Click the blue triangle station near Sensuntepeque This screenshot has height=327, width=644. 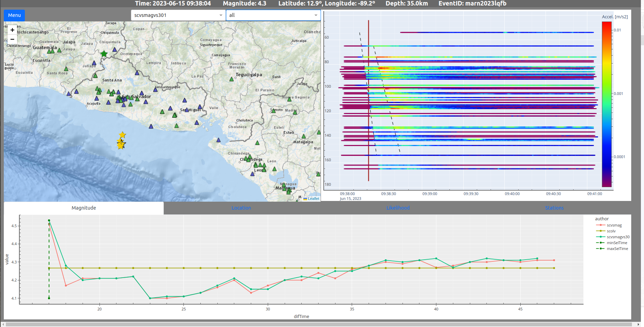[155, 90]
